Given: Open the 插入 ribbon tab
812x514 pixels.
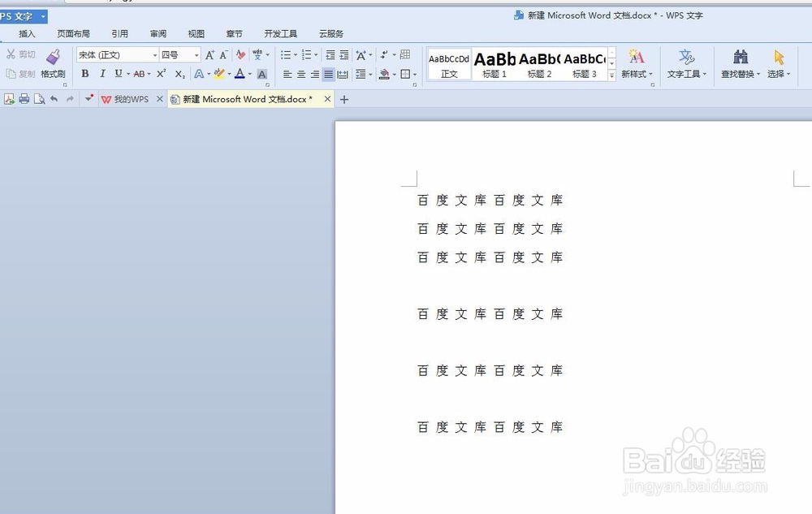Looking at the screenshot, I should 27,33.
